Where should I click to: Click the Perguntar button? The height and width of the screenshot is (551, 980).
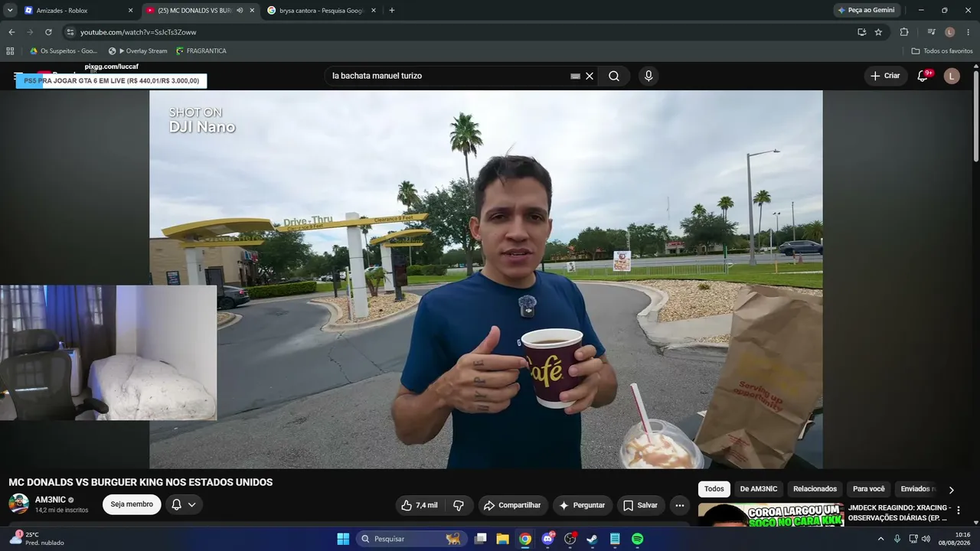tap(582, 505)
